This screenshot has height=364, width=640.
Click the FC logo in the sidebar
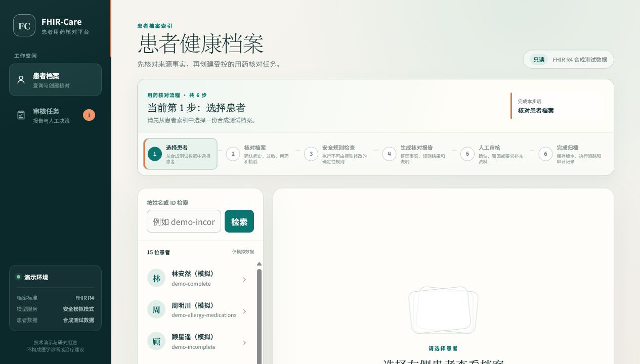(24, 26)
